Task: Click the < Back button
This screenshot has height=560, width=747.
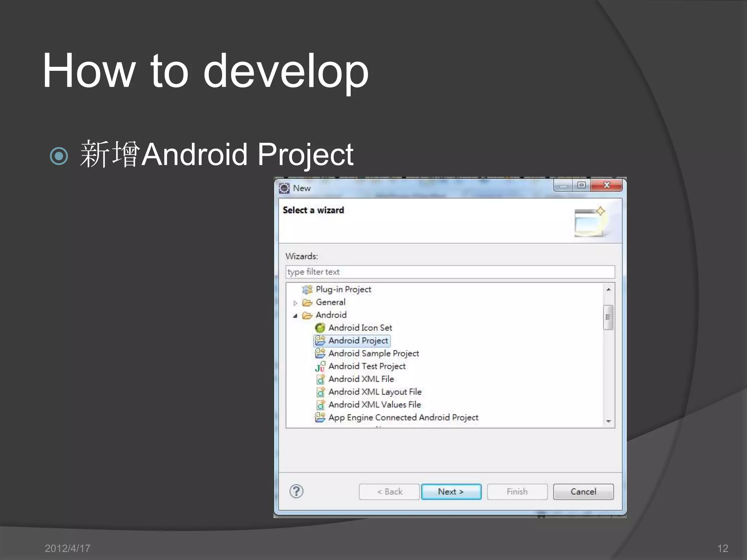Action: coord(389,492)
